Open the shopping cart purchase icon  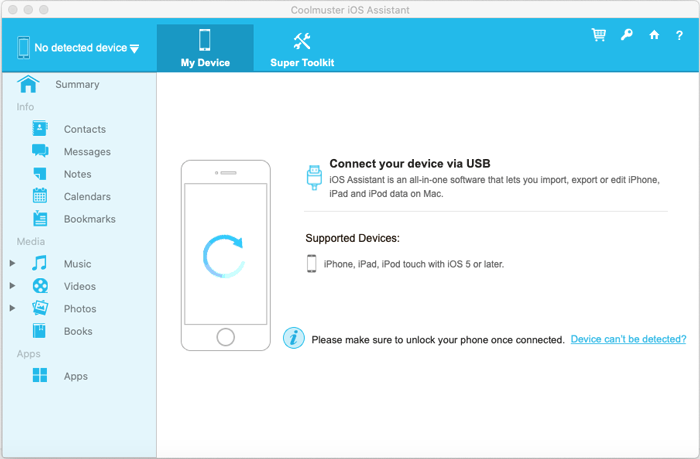point(599,35)
